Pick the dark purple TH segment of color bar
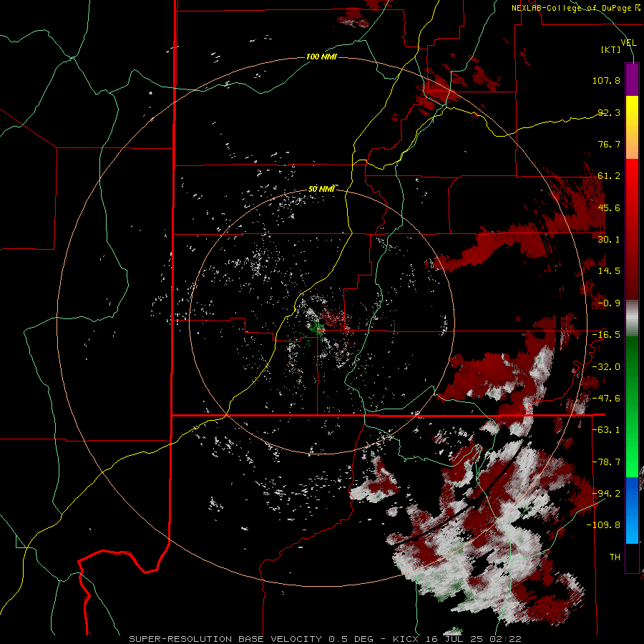 (632, 557)
